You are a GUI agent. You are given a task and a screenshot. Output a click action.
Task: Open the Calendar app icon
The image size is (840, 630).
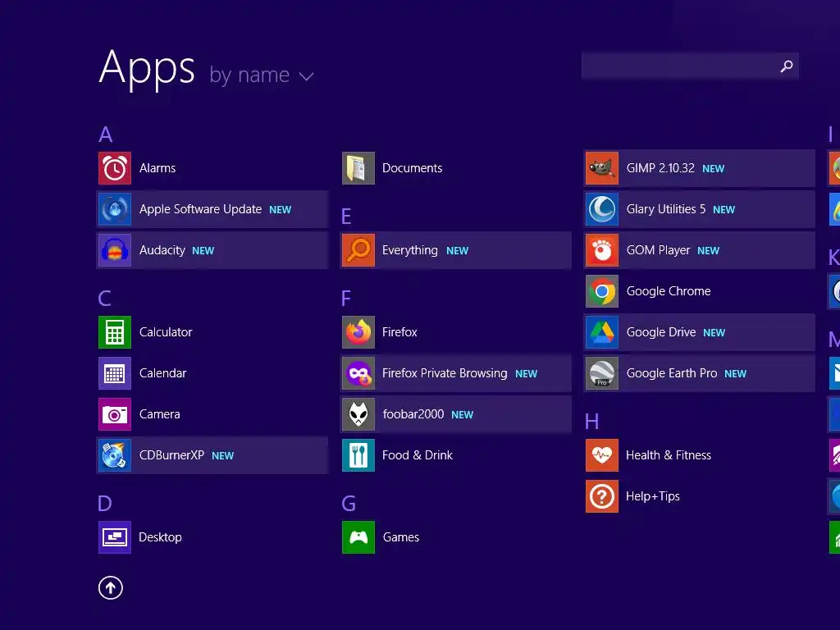pos(115,373)
